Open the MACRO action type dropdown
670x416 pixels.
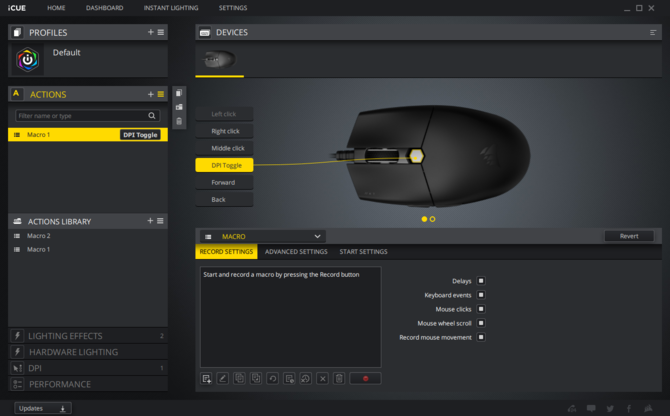pos(262,236)
